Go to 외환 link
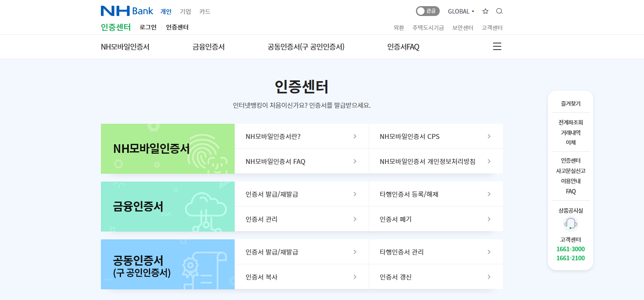Screen dimensions: 644x300 pos(399,28)
